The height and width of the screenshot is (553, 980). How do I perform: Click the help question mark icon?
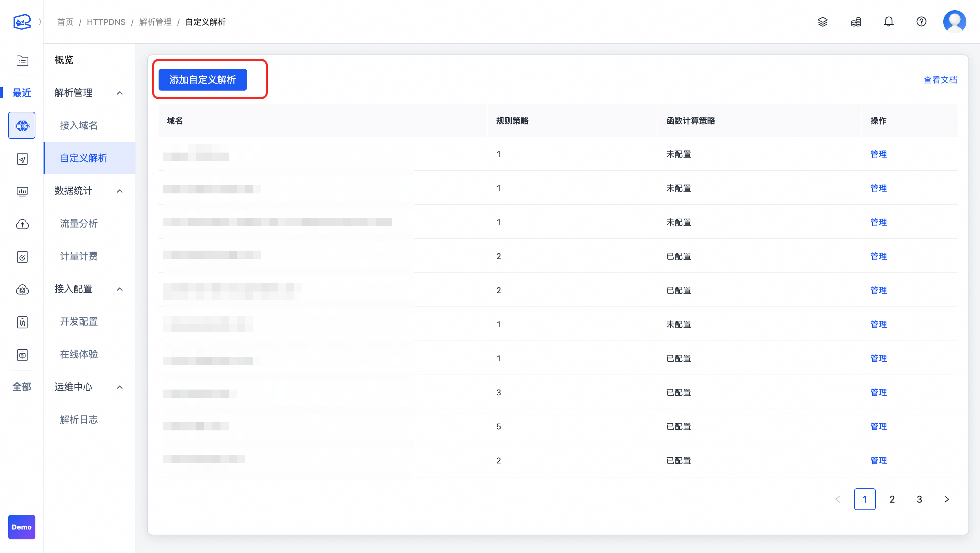point(921,22)
